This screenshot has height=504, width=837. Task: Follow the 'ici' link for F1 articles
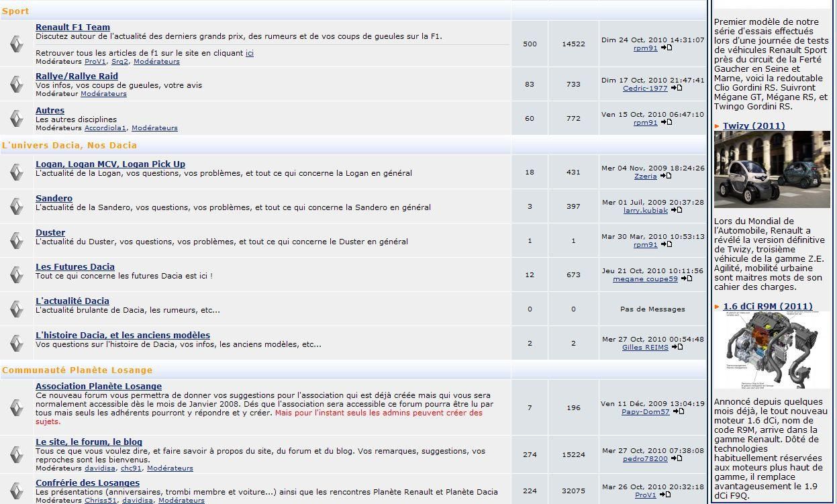[x=250, y=53]
